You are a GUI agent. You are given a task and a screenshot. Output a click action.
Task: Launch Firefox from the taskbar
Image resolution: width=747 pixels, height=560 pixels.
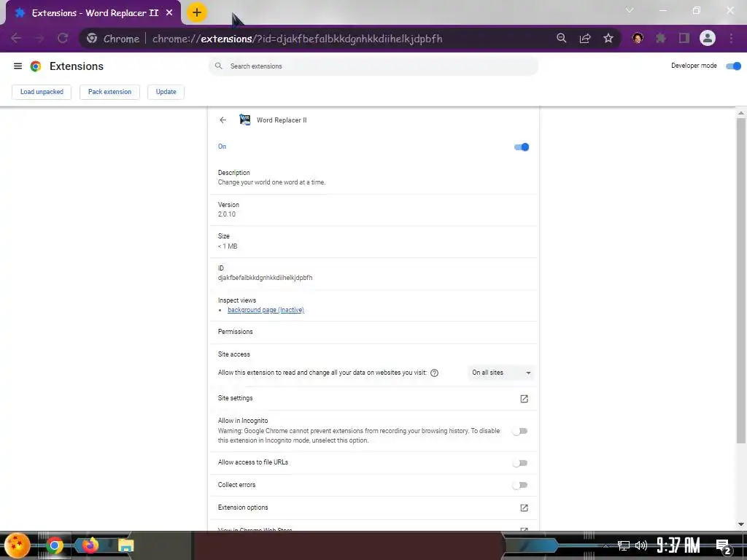[90, 545]
